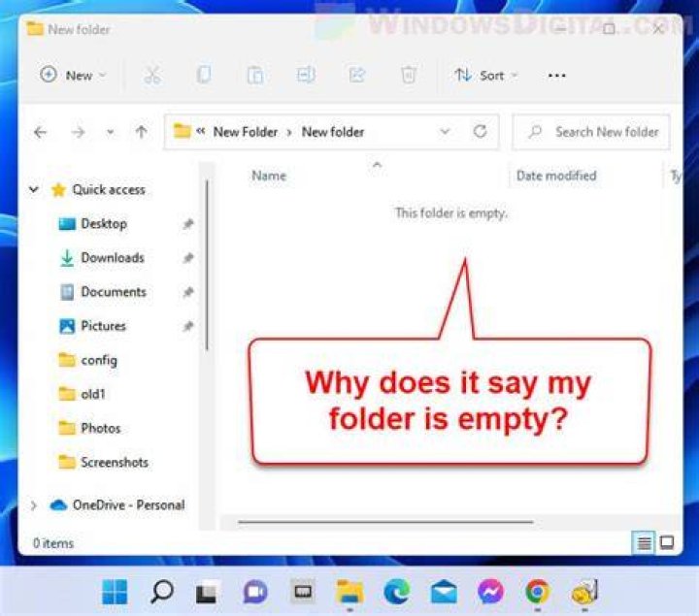This screenshot has height=616, width=699.
Task: Refresh the folder view
Action: pyautogui.click(x=481, y=132)
